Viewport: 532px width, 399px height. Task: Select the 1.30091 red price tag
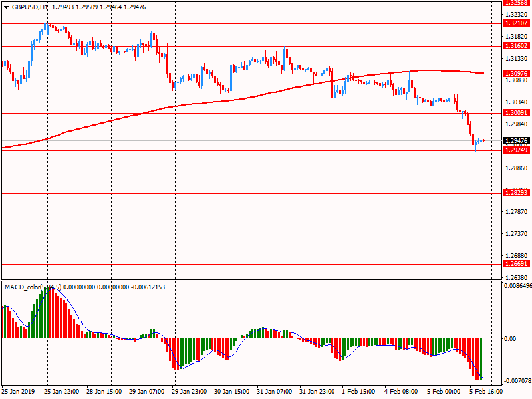tap(517, 113)
